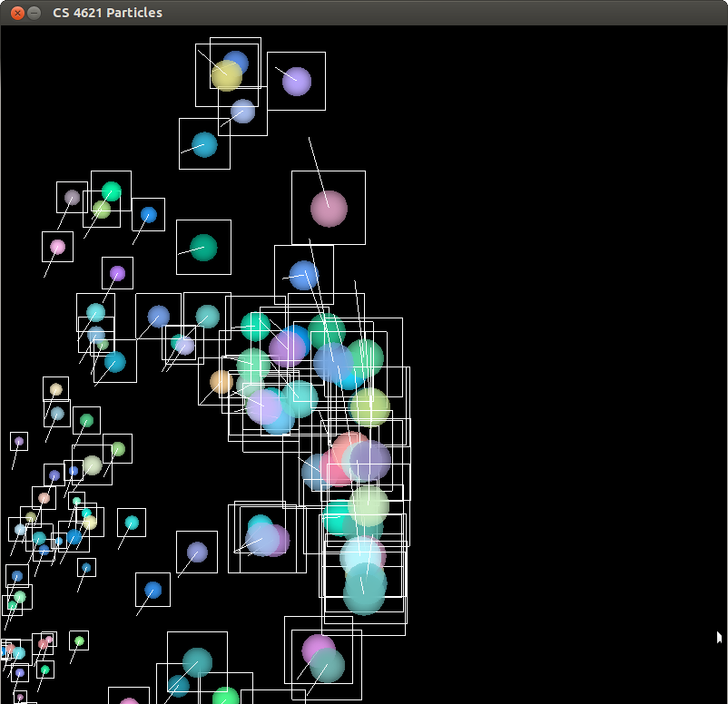Screen dimensions: 728x704
Task: Pick the small purple particle above the cyan pair
Action: (117, 273)
